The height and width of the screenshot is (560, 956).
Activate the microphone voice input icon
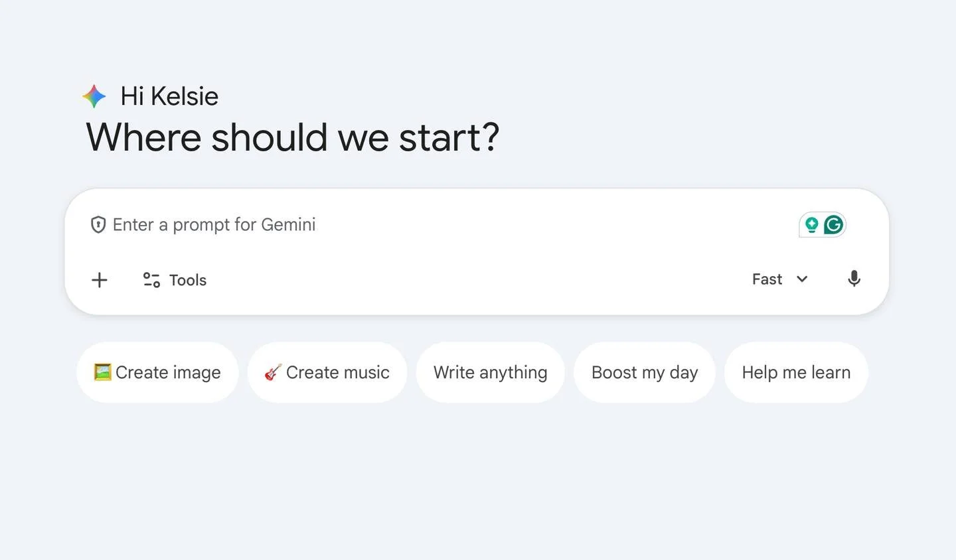[x=854, y=279]
